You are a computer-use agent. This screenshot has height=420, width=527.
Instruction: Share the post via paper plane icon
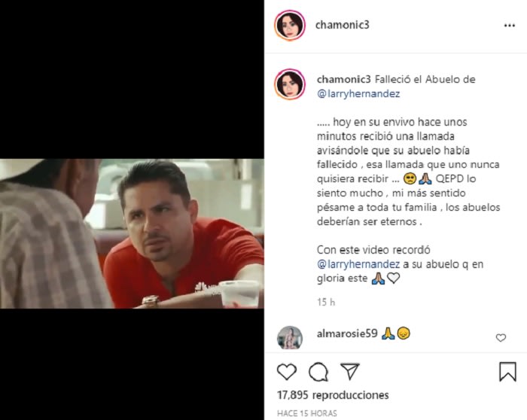coord(350,371)
